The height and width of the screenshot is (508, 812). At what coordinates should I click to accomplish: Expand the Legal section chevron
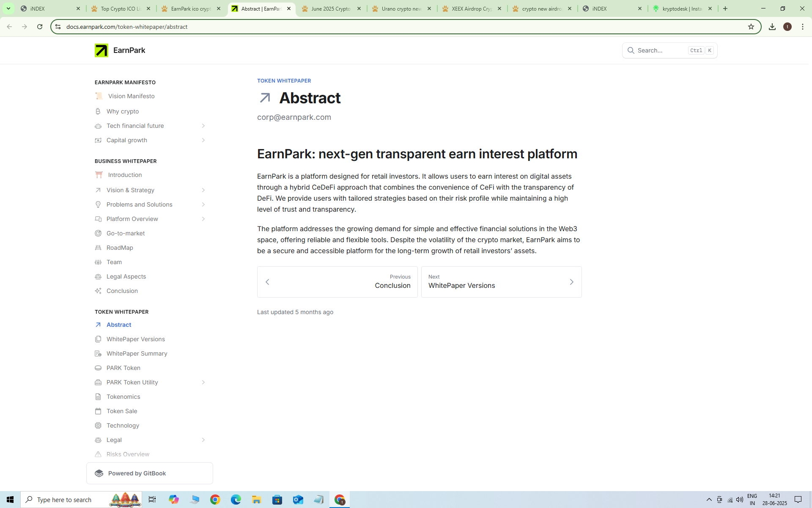[x=203, y=440]
